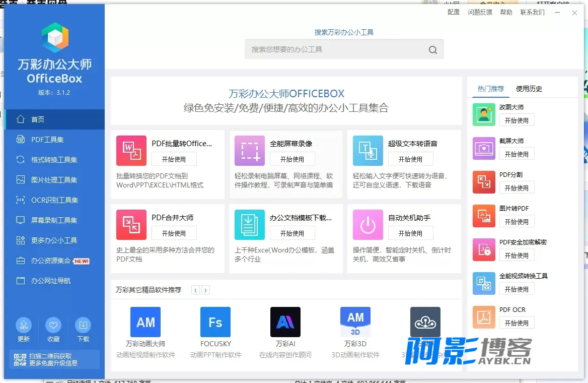Open 格式转换工具集 in sidebar
The height and width of the screenshot is (383, 588).
click(55, 160)
